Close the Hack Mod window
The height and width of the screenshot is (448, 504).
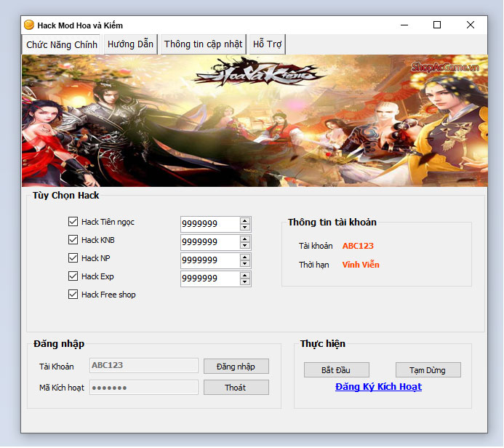[471, 25]
